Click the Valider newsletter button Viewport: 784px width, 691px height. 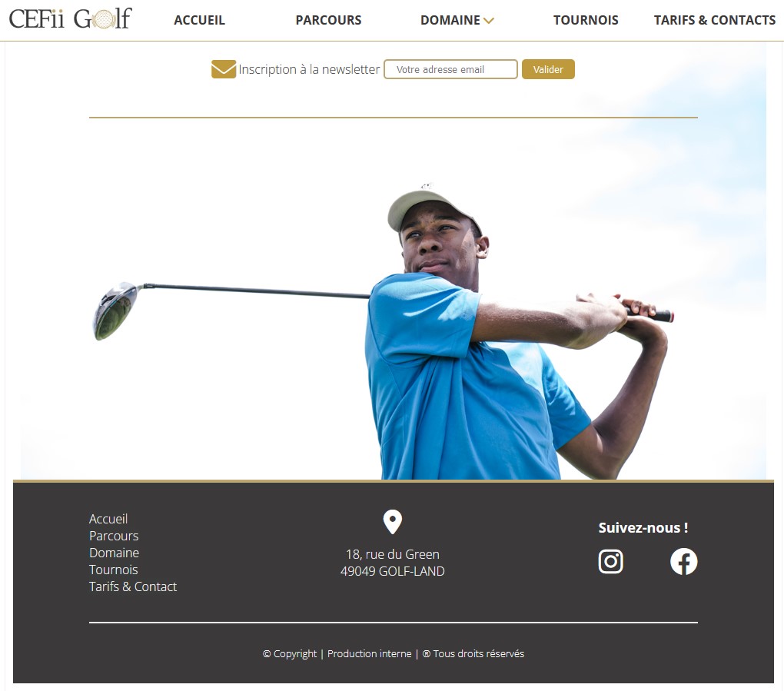coord(548,69)
